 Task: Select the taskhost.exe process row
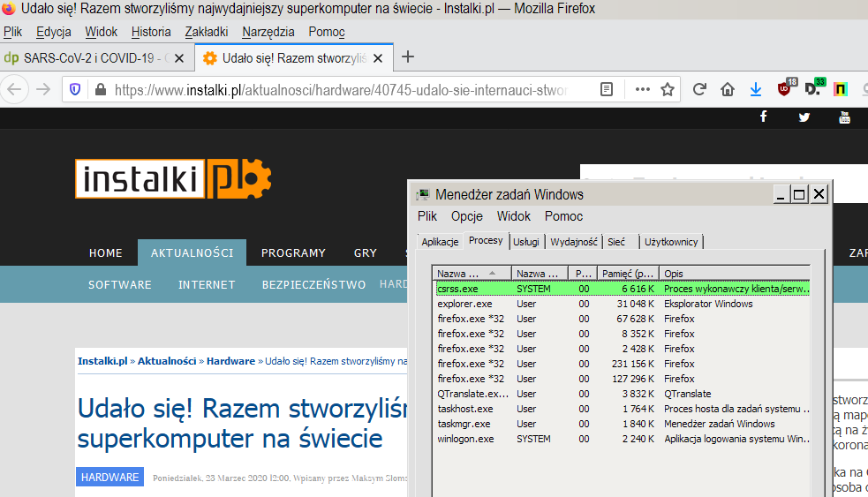coord(623,409)
